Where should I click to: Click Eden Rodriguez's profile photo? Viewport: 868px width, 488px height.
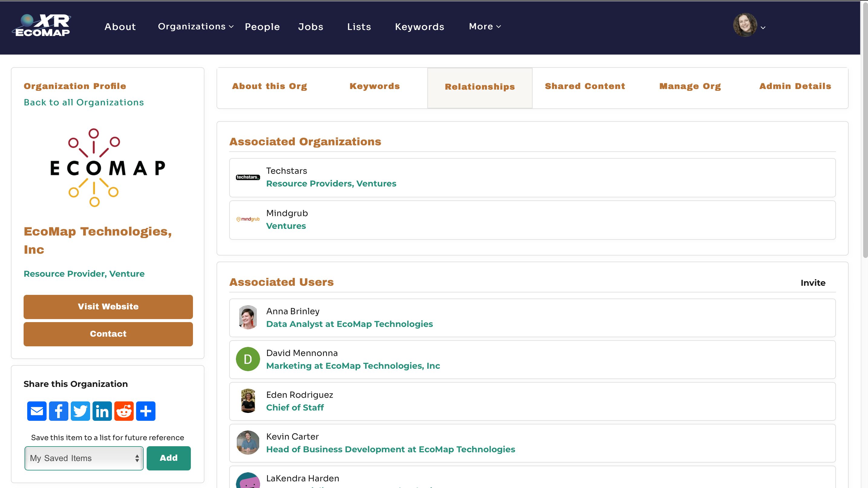(248, 401)
